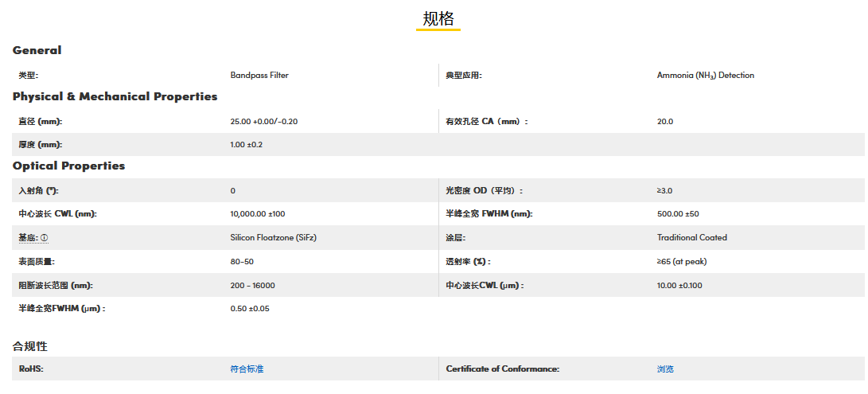Click the Physical & Mechanical Properties heading
This screenshot has height=394, width=868.
click(x=115, y=96)
